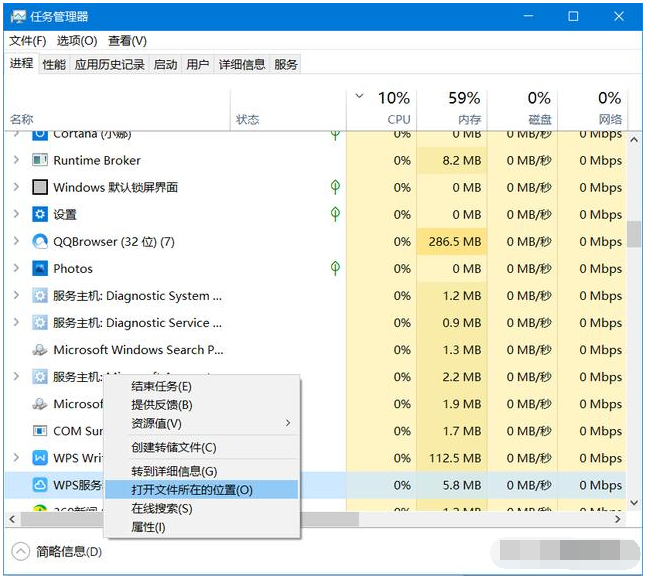Screen dimensions: 645x577
Task: Click the vertical scrollbar down arrow
Action: coord(634,503)
